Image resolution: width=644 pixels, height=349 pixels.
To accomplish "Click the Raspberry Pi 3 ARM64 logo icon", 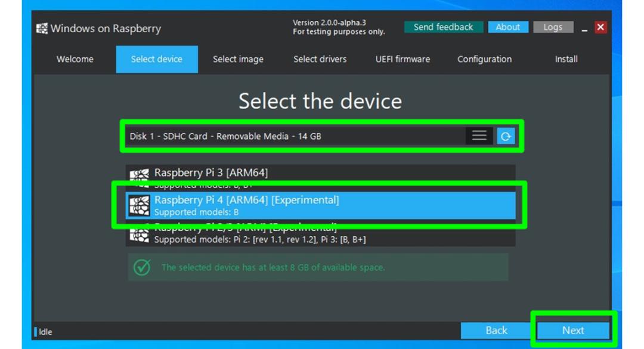I will point(140,177).
